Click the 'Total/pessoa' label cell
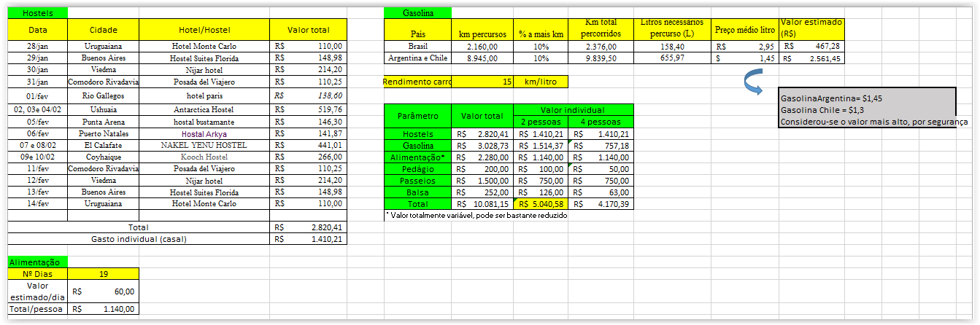This screenshot has height=325, width=980. point(37,309)
